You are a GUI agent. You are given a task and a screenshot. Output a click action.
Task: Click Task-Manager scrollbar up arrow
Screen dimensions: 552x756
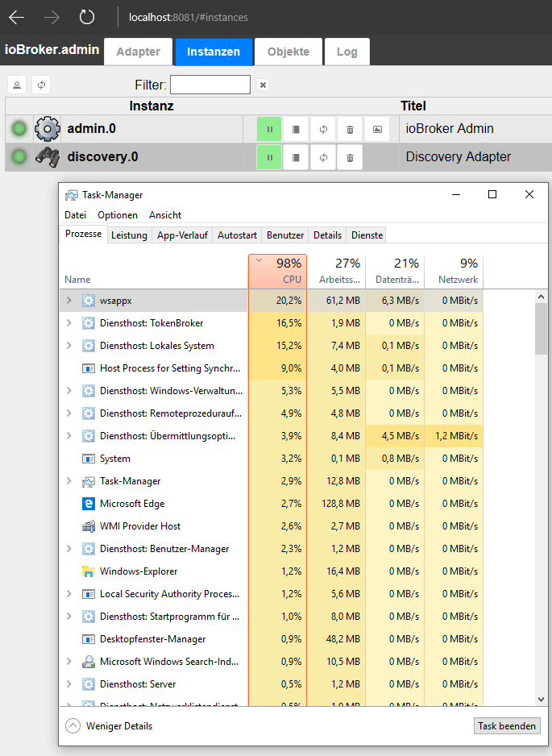541,297
